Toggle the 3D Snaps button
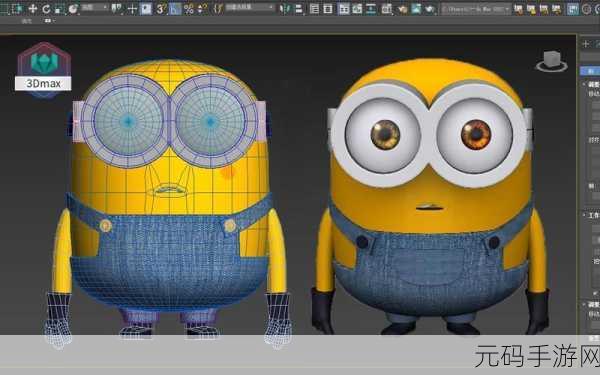The height and width of the screenshot is (375, 600). 160,9
